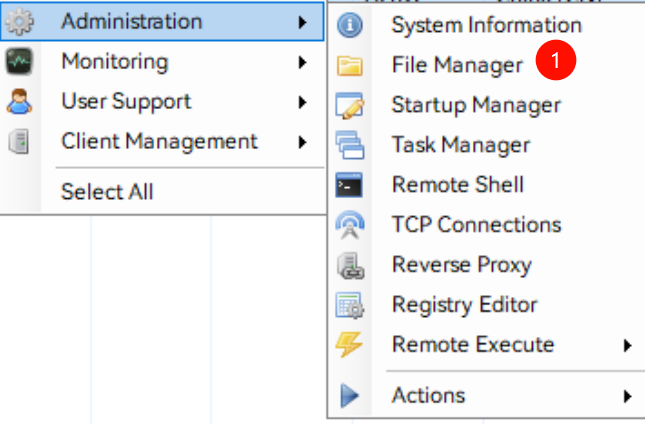
Task: Choose Select All from the context menu
Action: (x=107, y=191)
